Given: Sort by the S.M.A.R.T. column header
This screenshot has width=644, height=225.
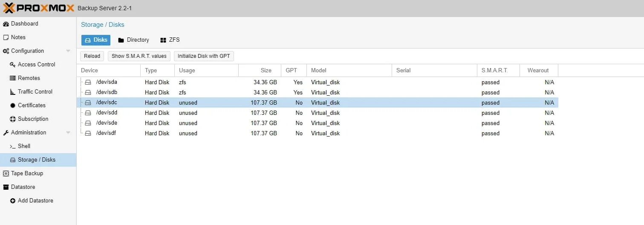Looking at the screenshot, I should (499, 71).
